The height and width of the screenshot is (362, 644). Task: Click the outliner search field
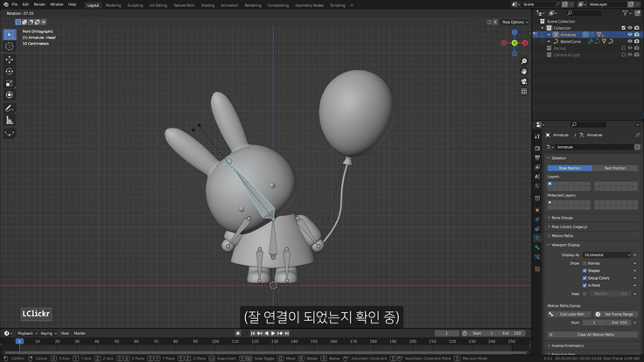[584, 13]
